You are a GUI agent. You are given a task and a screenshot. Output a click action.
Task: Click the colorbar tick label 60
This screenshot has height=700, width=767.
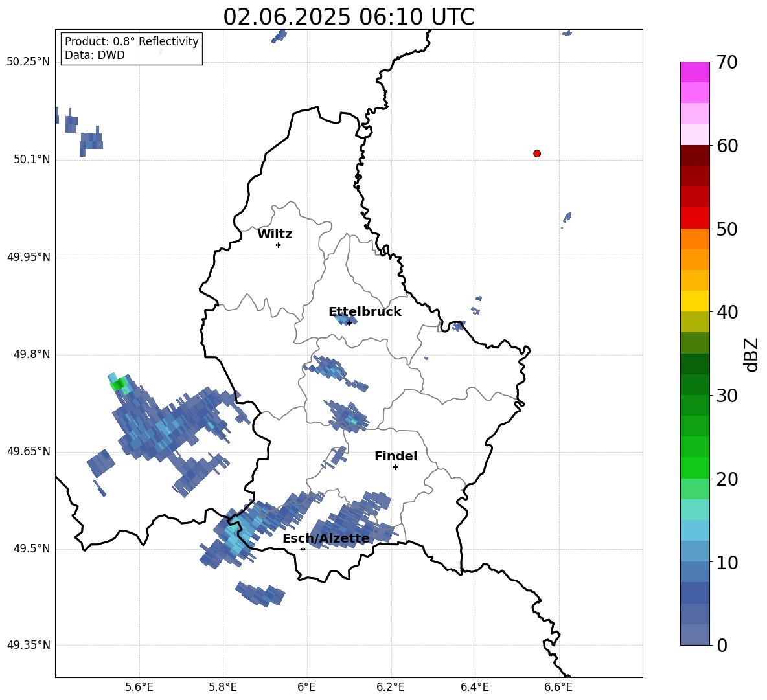coord(727,146)
